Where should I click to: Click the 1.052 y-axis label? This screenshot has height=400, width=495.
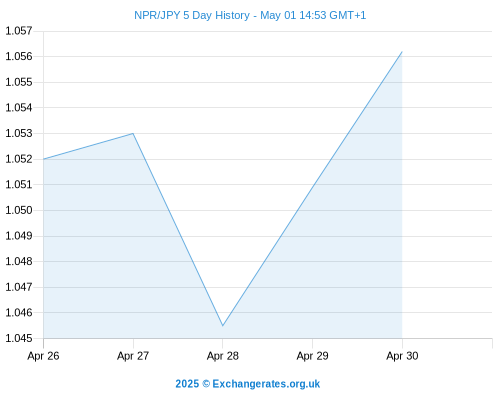point(19,159)
